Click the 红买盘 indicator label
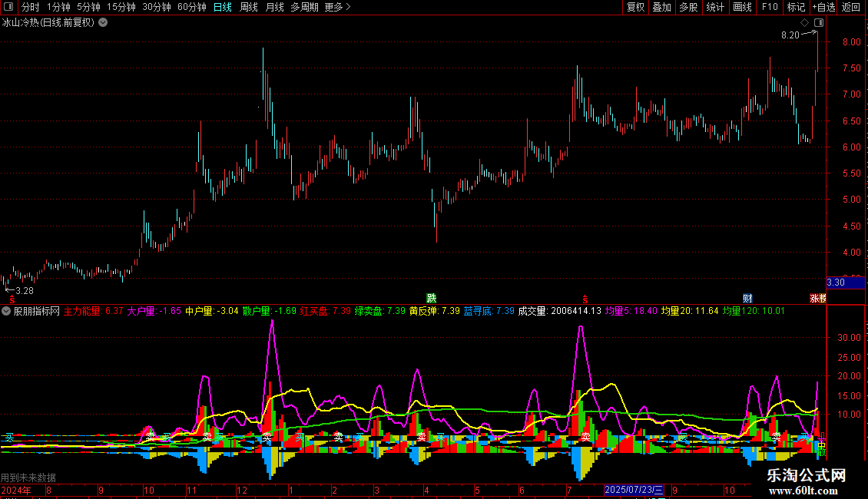Viewport: 868px width, 499px height. tap(326, 311)
